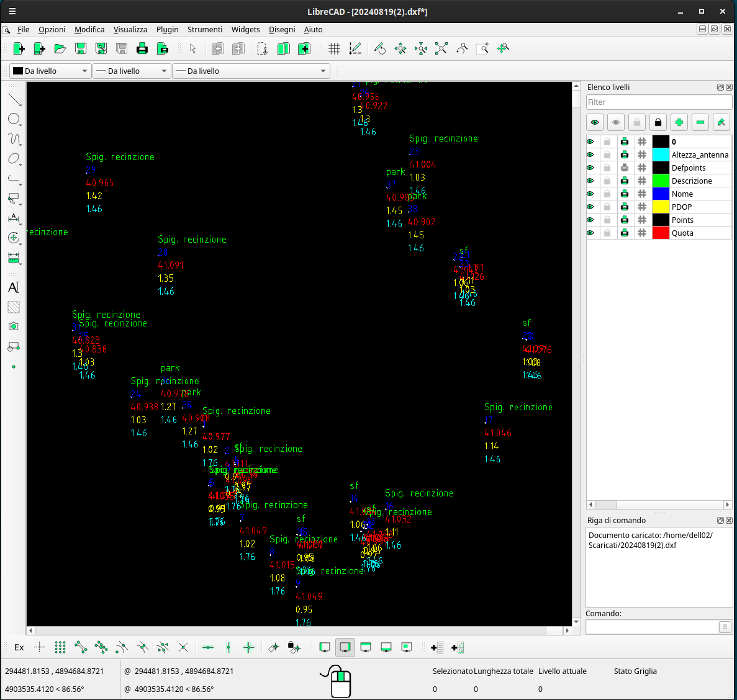
Task: Click the Zoom panning icon
Action: 503,48
